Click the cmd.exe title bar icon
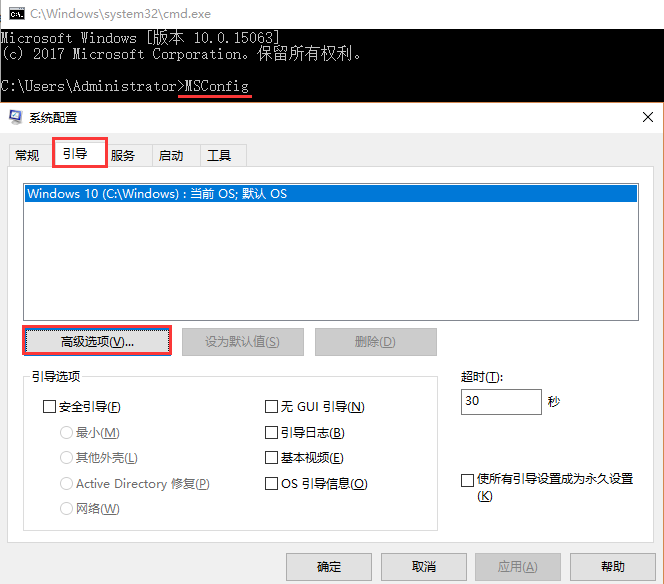664x584 pixels. point(17,14)
